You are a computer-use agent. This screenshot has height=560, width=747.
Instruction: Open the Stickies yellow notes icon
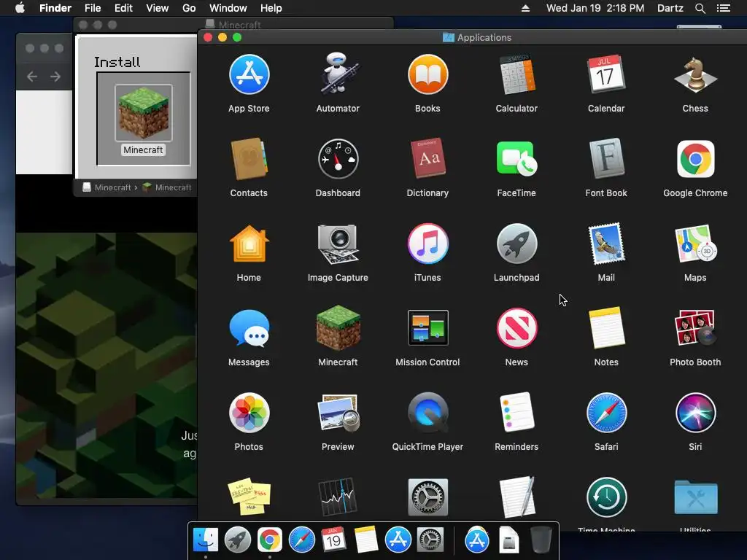point(249,497)
